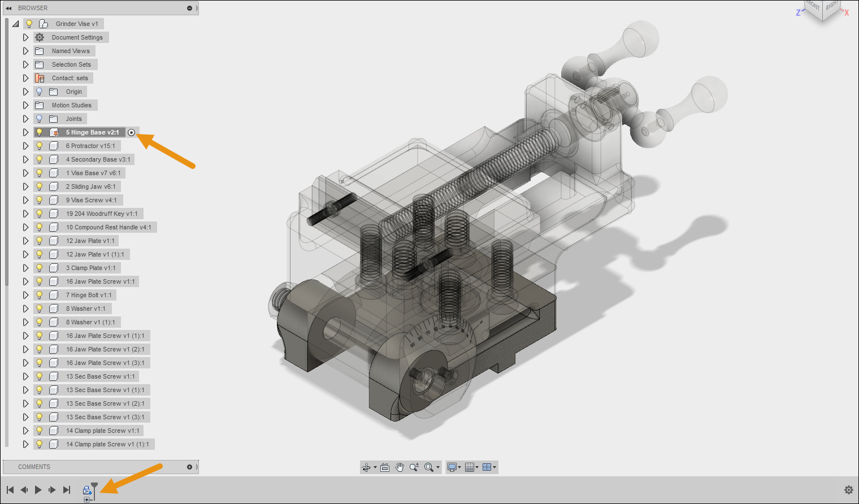Go to start of timeline
The width and height of the screenshot is (859, 504).
pos(10,490)
